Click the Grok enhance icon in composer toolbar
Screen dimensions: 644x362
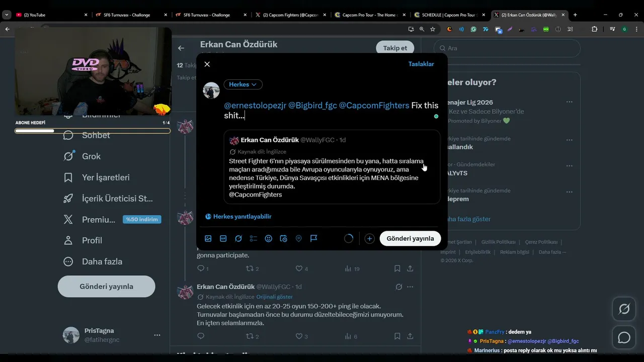click(x=238, y=238)
